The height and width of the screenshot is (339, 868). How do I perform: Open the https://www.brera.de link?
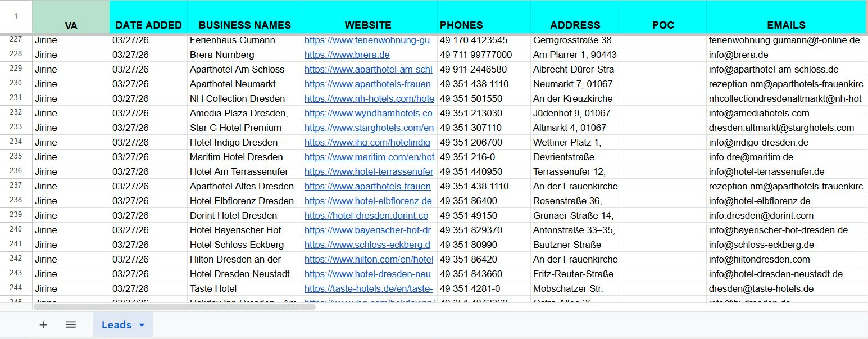click(347, 55)
